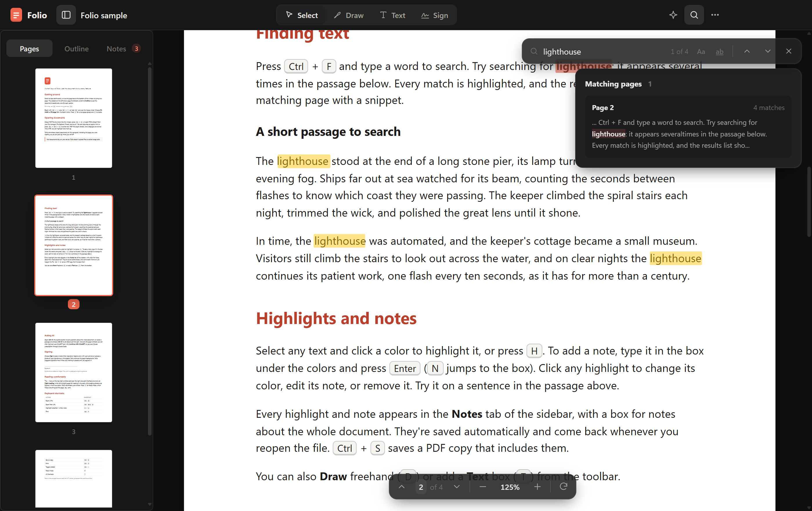Click highlighted lighthouse in 'In time, the'

340,241
